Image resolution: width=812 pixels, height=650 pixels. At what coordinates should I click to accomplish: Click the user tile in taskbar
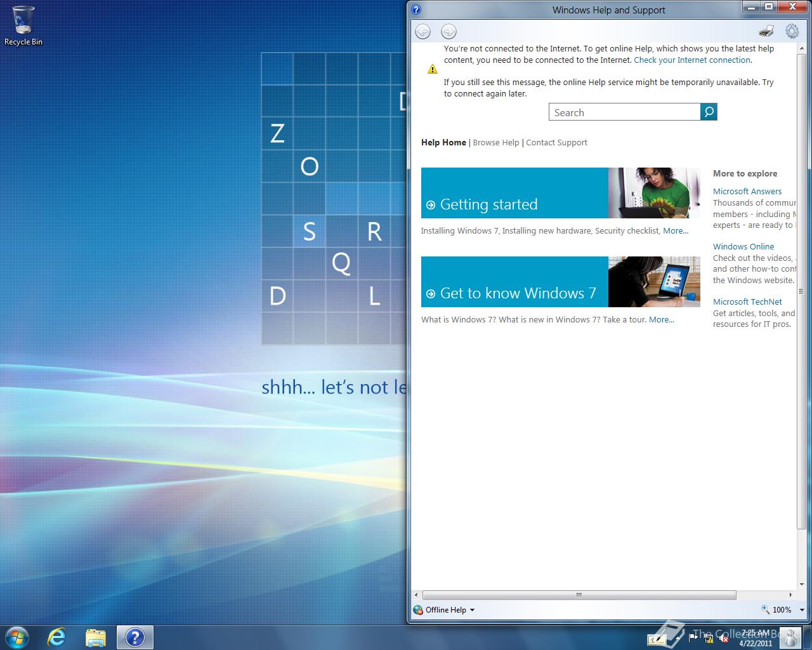(789, 637)
